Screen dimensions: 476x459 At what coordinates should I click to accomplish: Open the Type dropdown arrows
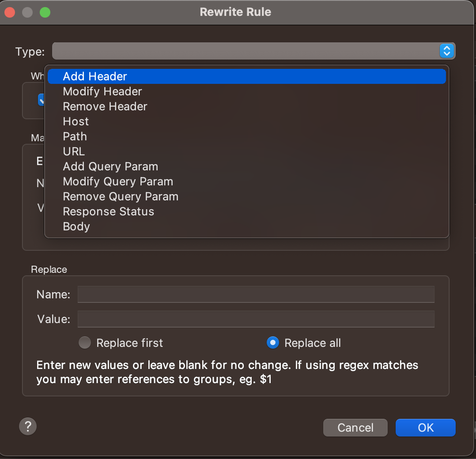coord(446,51)
